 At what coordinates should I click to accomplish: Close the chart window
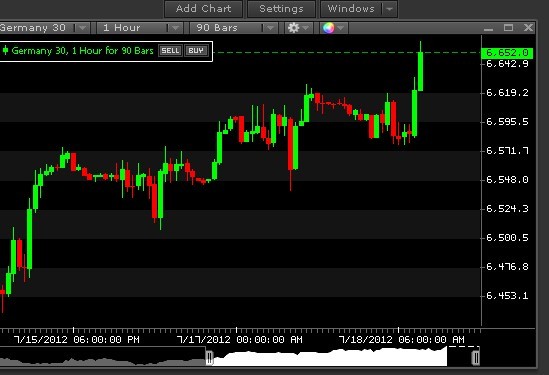point(528,28)
